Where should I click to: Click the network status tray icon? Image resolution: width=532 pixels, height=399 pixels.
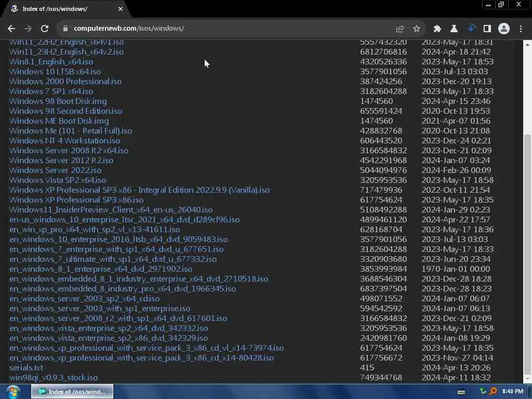(x=483, y=391)
